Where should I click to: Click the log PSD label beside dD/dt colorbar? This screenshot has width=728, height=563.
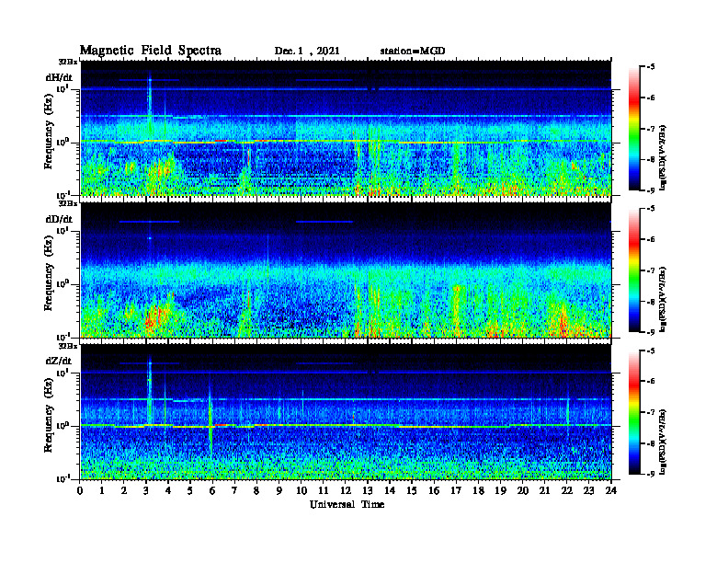[x=664, y=299]
